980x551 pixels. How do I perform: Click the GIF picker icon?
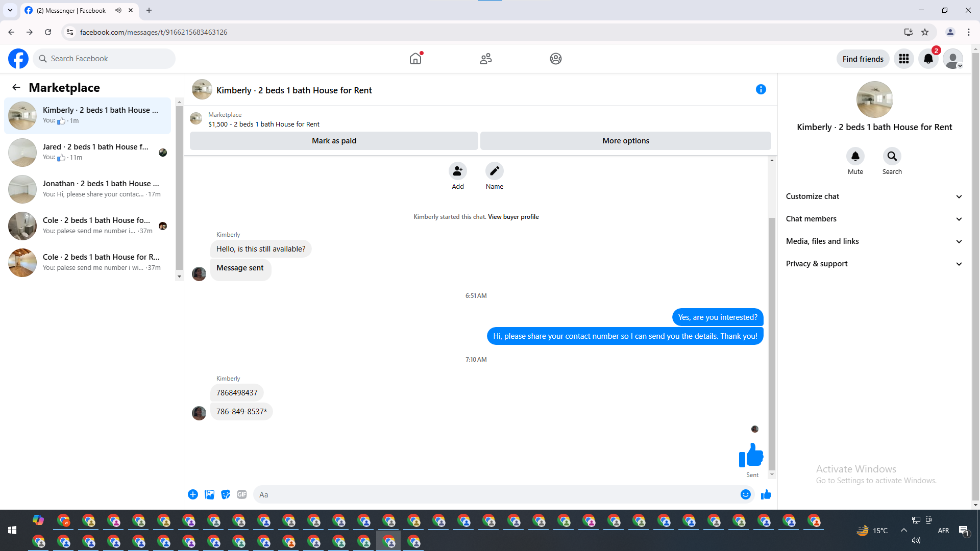[242, 494]
